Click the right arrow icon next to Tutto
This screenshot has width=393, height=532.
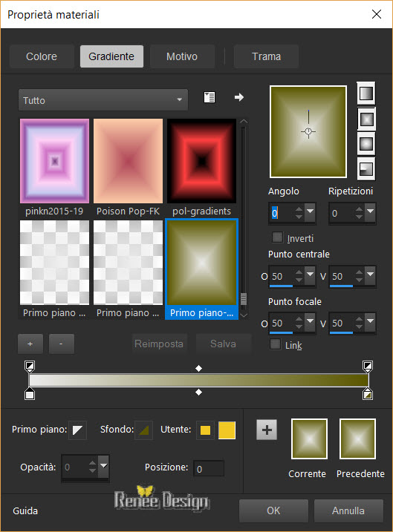239,97
